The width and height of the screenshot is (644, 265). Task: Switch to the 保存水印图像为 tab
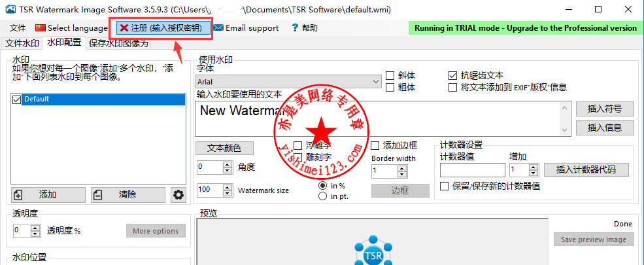[118, 43]
